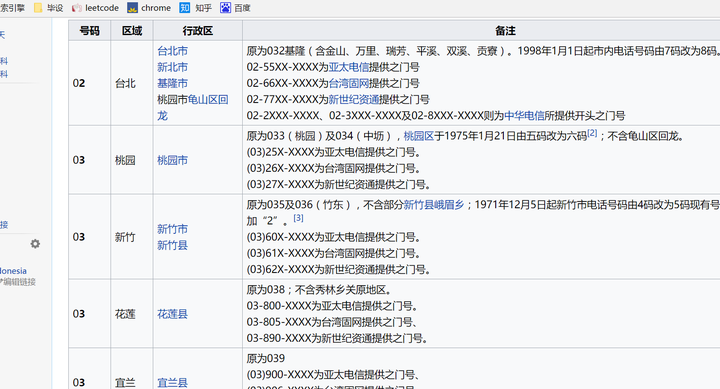Viewport: 720px width, 389px height.
Task: Open the 新竹县峨眉乡 link
Action: (434, 205)
